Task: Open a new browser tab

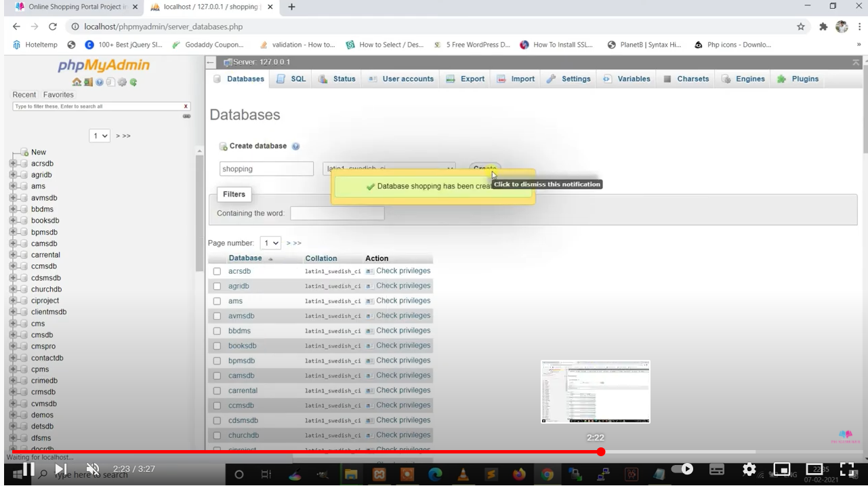Action: [292, 7]
